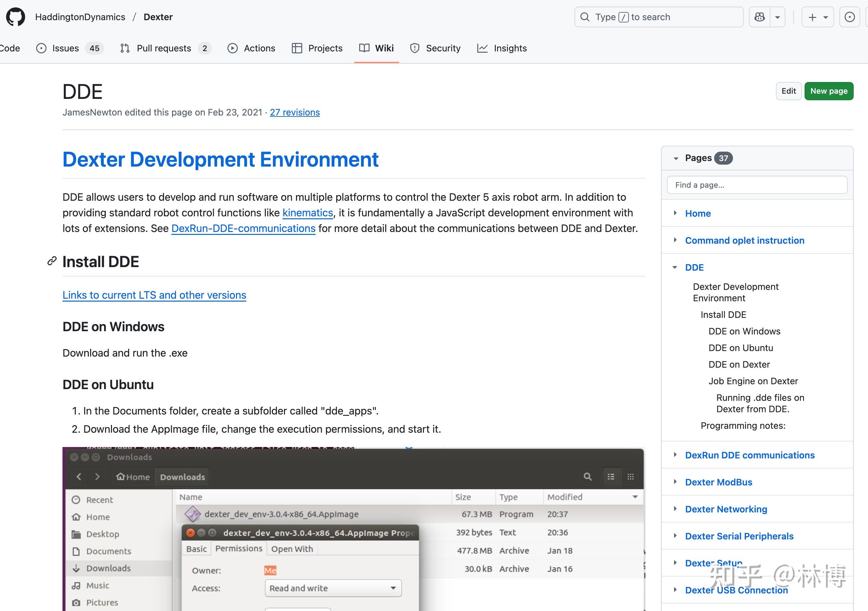Open the create-new plus dropdown

pyautogui.click(x=818, y=17)
